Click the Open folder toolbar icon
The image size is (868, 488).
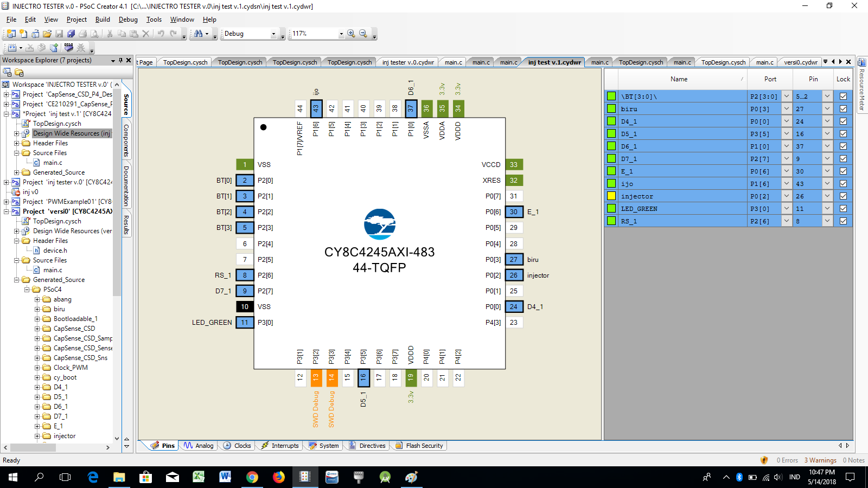47,34
